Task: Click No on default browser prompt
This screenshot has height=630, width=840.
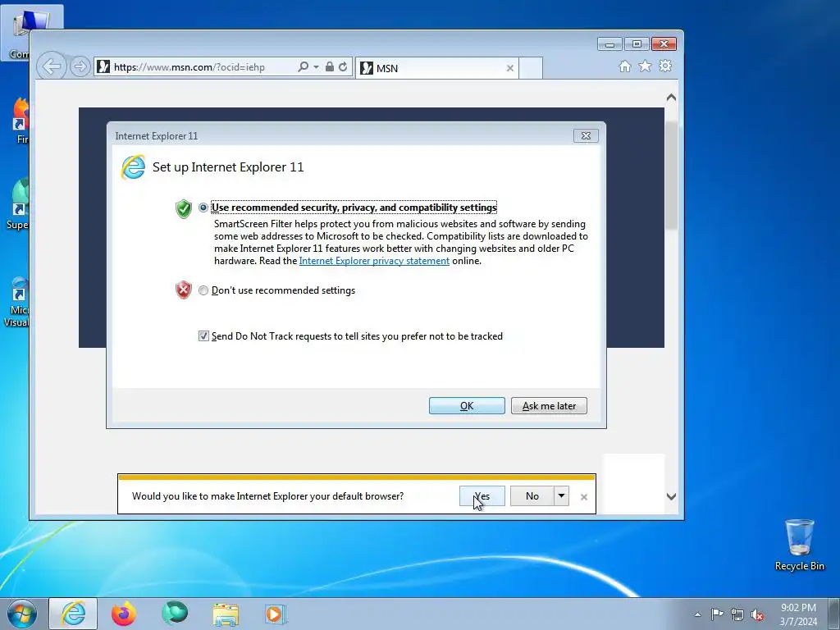Action: tap(532, 496)
